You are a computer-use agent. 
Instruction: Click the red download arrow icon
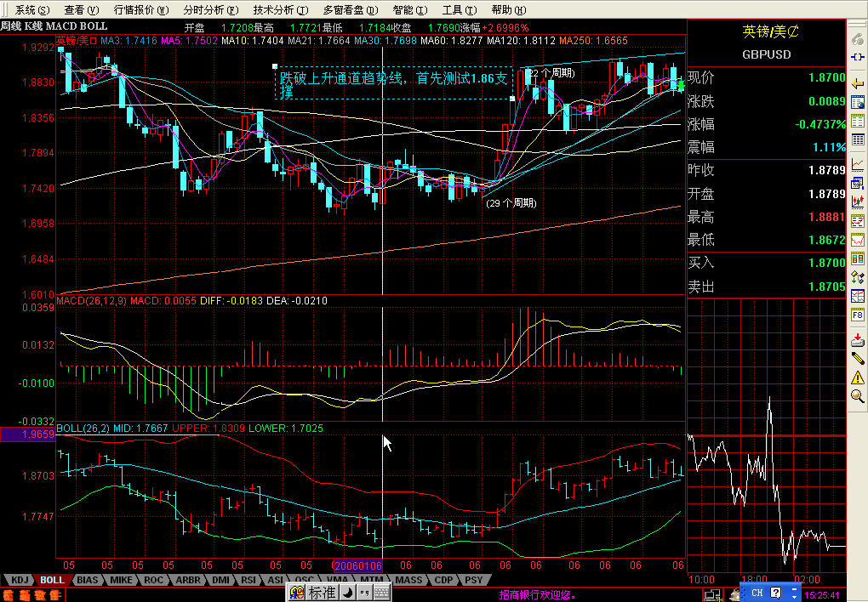[858, 340]
